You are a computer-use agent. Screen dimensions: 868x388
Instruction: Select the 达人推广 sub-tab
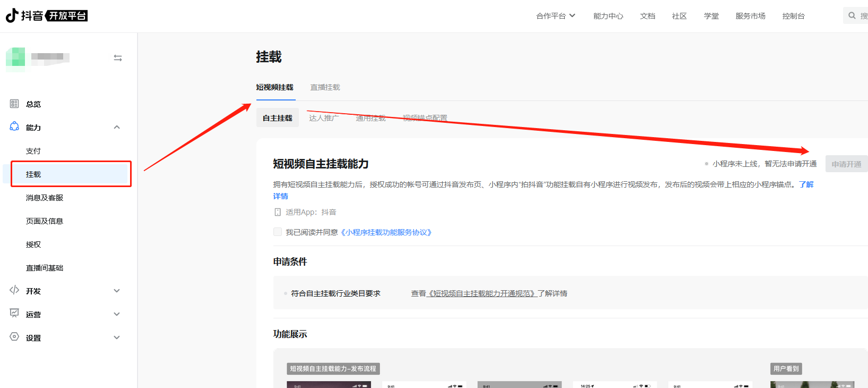coord(324,118)
